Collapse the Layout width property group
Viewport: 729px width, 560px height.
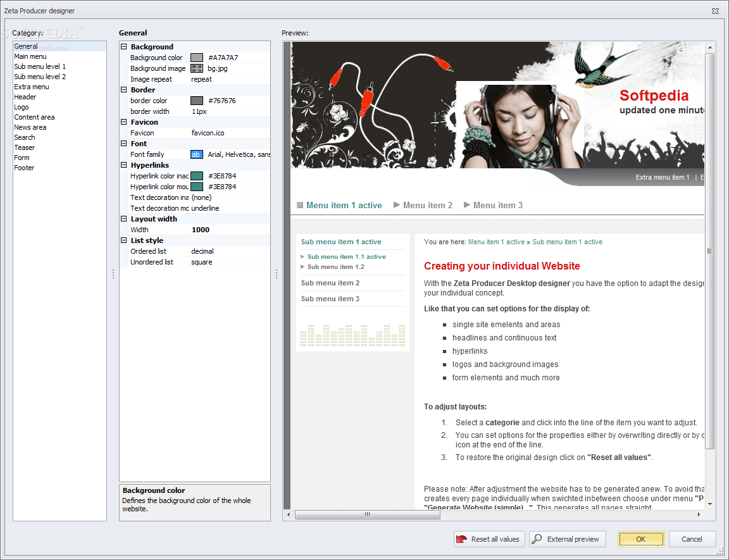pos(123,218)
